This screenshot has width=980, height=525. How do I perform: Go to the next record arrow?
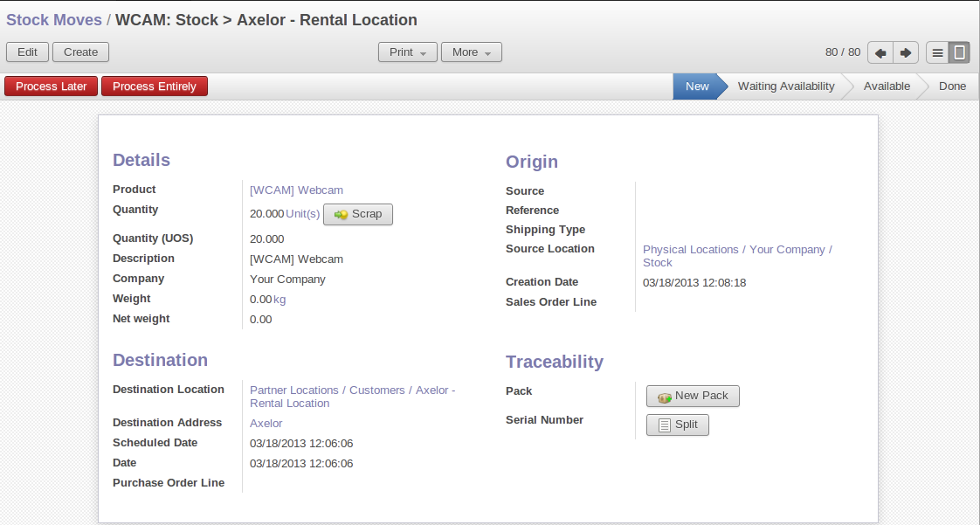pos(906,52)
